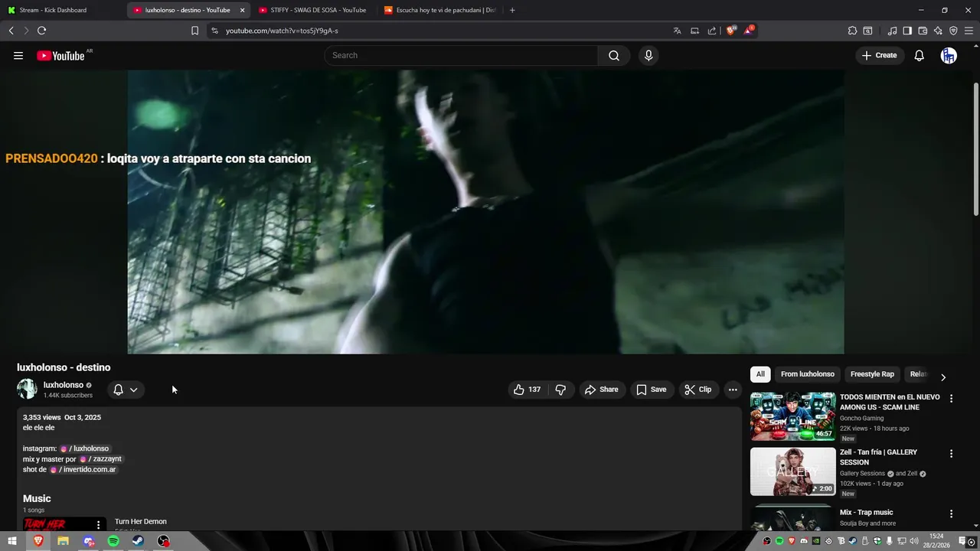Viewport: 980px width, 551px height.
Task: Like the video with thumbs up
Action: point(527,390)
